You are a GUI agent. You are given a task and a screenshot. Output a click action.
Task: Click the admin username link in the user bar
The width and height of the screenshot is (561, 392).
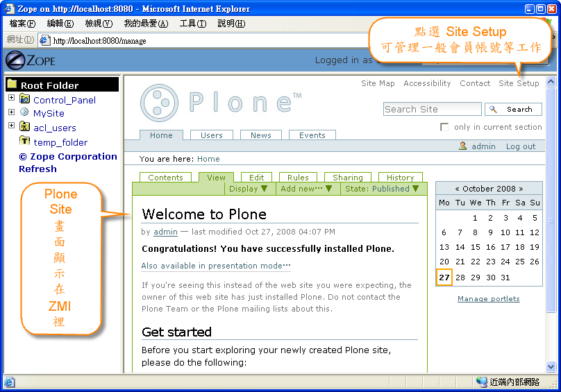tap(483, 146)
